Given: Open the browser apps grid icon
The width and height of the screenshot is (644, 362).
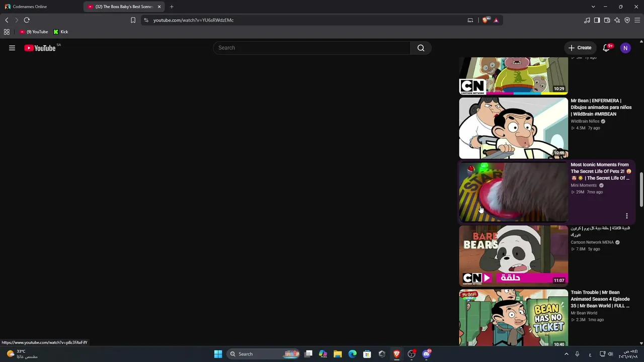Looking at the screenshot, I should click(x=7, y=32).
